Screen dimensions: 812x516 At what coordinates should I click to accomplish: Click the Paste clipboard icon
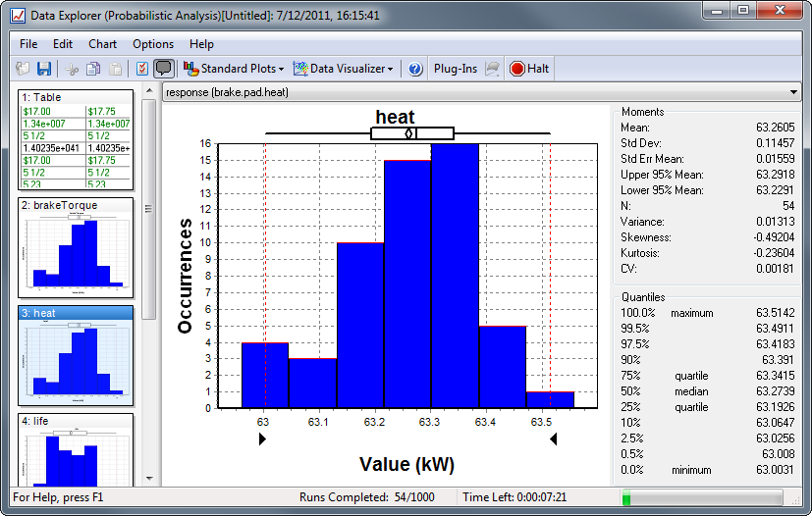point(115,69)
